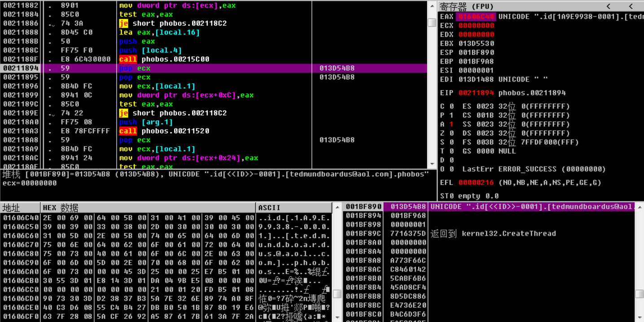Click the left arrow beside the registers title

tap(609, 6)
